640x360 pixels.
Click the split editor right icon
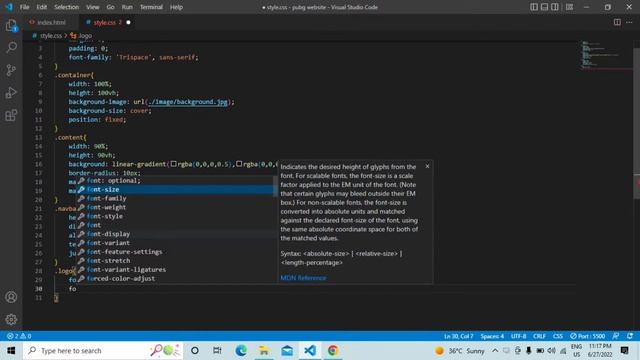pos(617,22)
